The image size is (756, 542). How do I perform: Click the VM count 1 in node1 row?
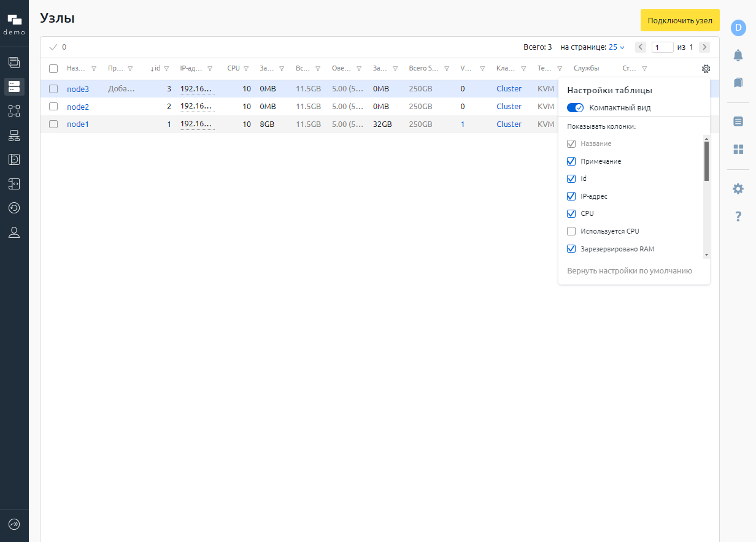463,124
